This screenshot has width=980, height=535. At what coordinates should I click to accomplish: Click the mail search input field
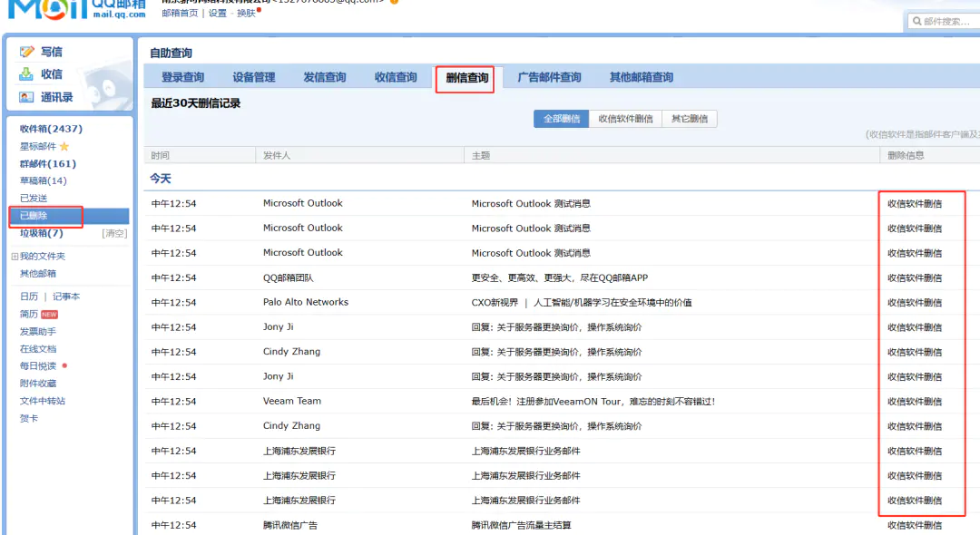pos(945,21)
